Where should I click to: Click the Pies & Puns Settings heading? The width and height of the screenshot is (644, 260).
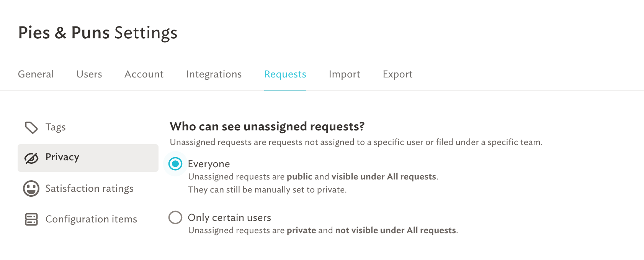click(98, 33)
